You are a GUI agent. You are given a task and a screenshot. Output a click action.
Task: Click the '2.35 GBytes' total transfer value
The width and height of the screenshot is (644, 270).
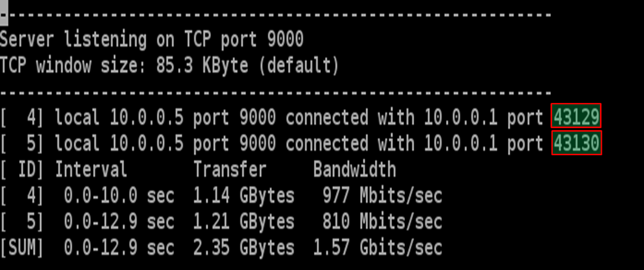pyautogui.click(x=243, y=248)
